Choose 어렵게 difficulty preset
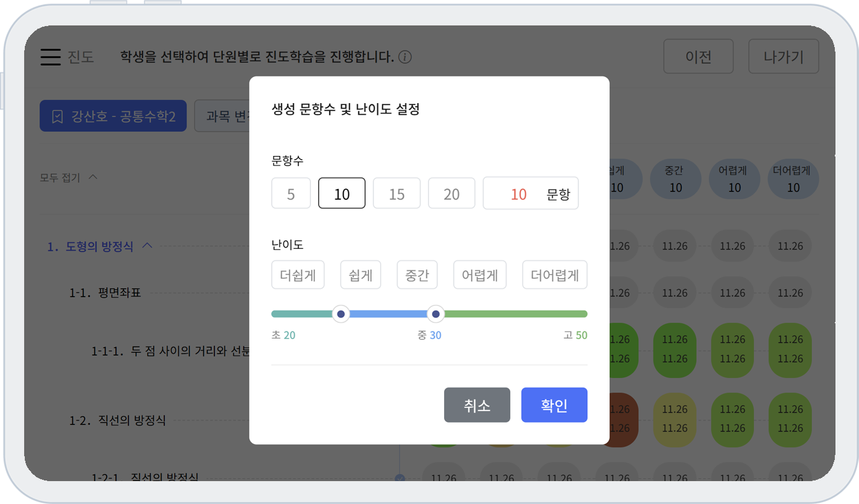The height and width of the screenshot is (504, 859). click(x=480, y=276)
